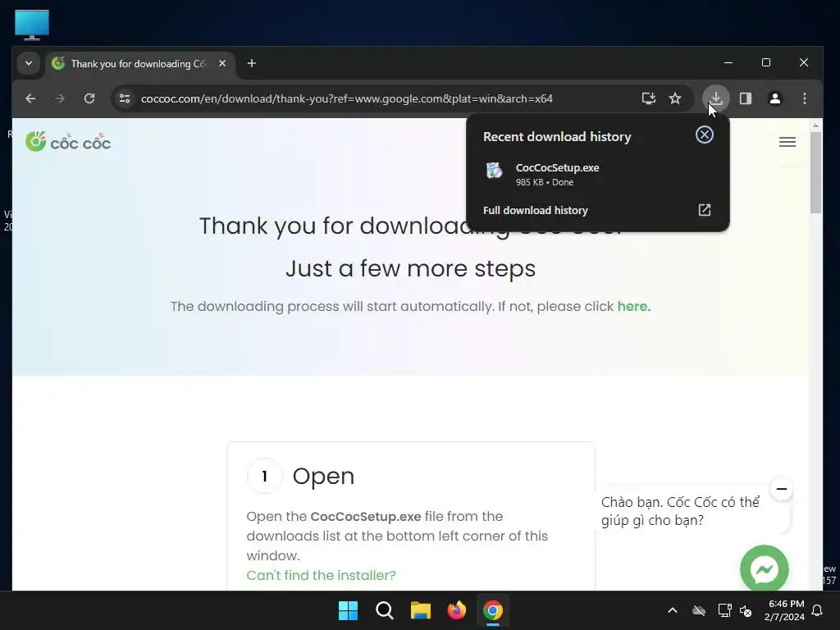
Task: Open the tab search dropdown
Action: coord(29,63)
